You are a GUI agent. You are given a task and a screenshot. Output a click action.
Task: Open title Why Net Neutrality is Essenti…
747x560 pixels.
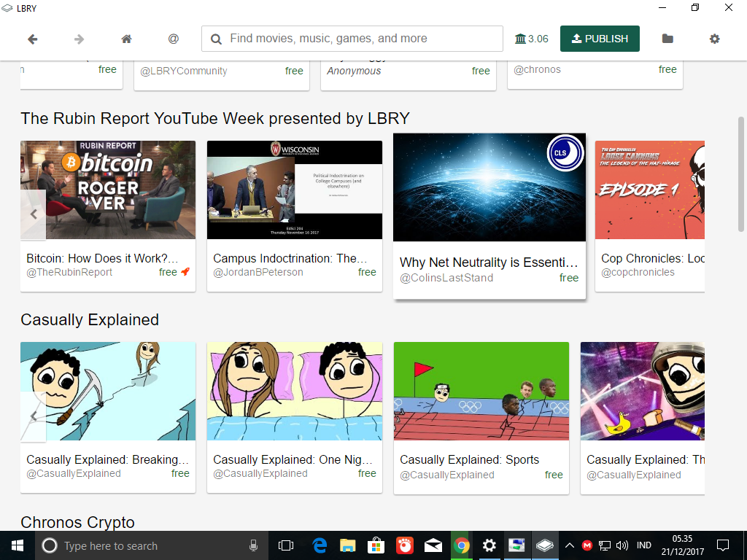click(x=489, y=262)
